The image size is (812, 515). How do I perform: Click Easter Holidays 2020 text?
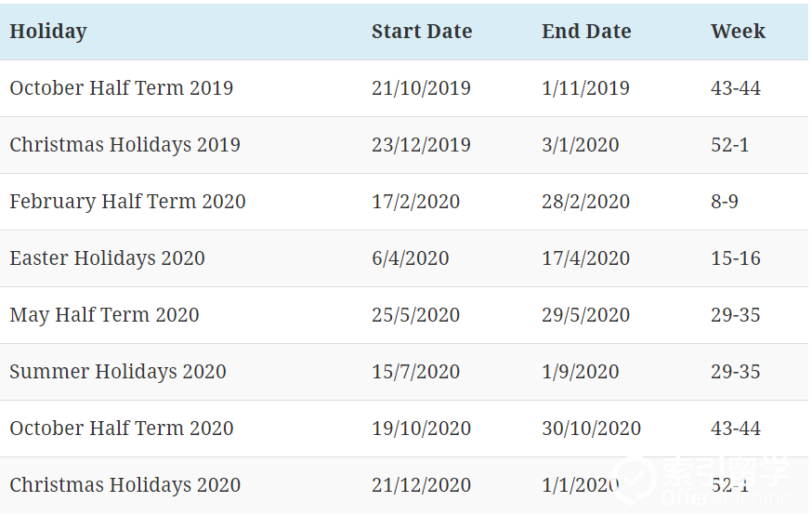pyautogui.click(x=107, y=258)
